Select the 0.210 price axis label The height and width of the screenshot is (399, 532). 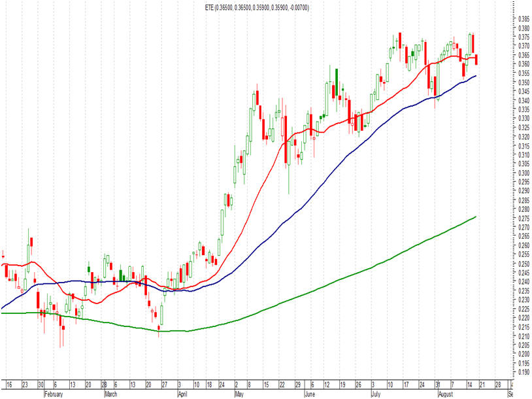click(525, 336)
